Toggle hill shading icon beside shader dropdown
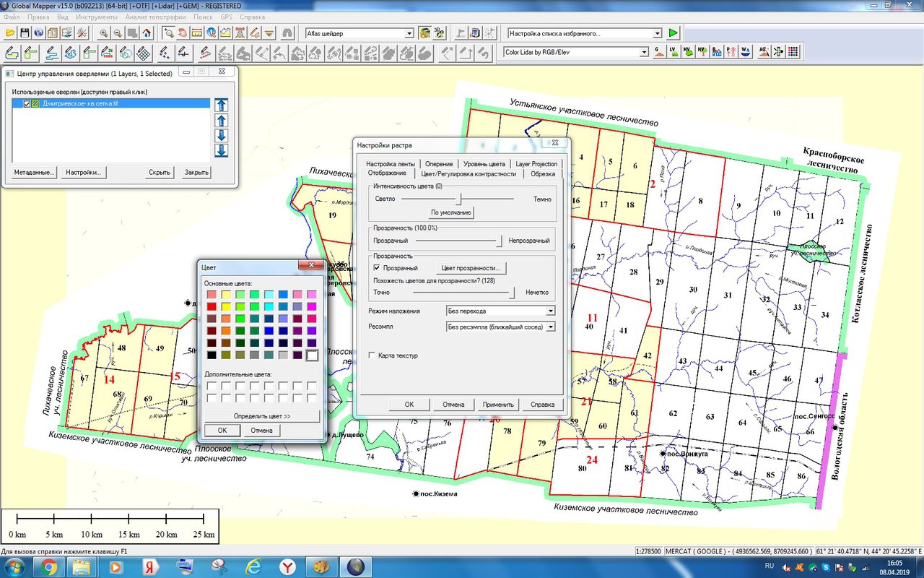 pyautogui.click(x=424, y=33)
